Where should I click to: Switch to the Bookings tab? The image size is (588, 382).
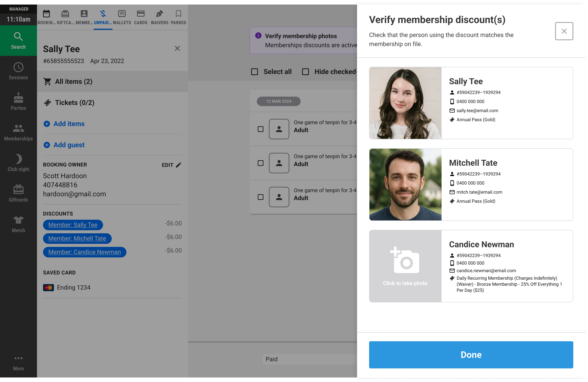pyautogui.click(x=46, y=17)
